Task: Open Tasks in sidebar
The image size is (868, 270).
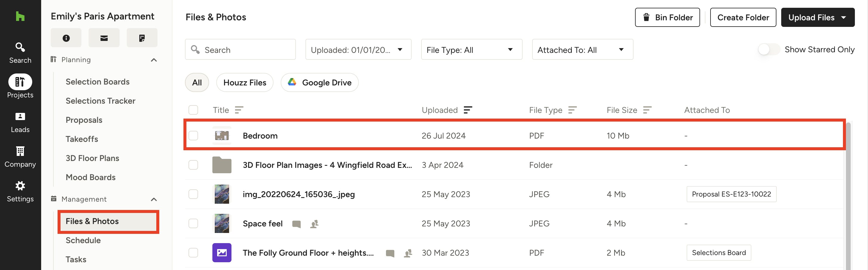Action: [x=76, y=260]
